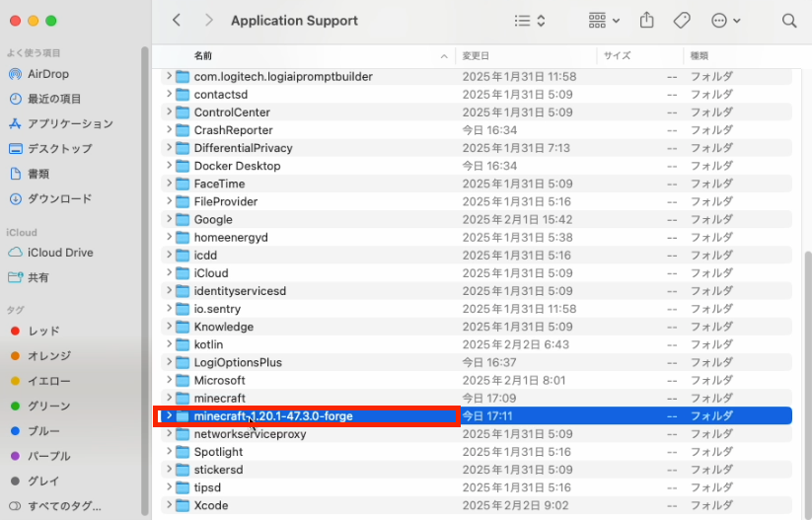Select the iCloud folder icon
The width and height of the screenshot is (812, 520).
(183, 273)
